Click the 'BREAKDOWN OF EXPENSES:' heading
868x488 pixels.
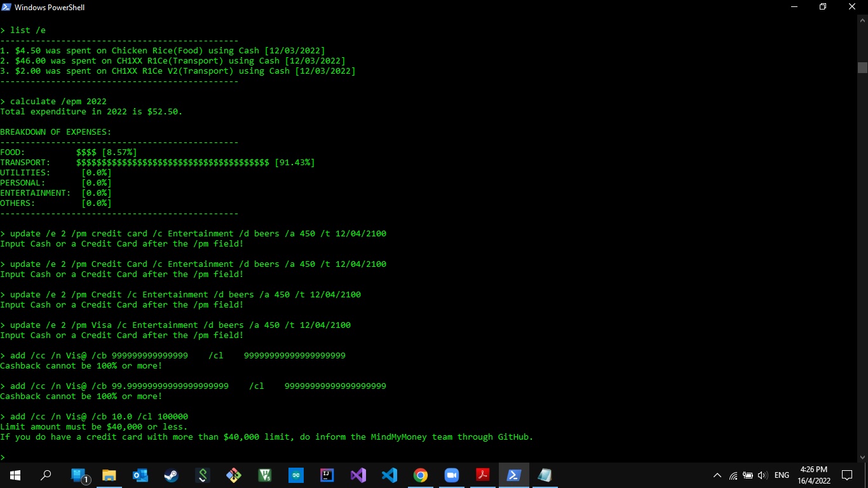pyautogui.click(x=56, y=132)
